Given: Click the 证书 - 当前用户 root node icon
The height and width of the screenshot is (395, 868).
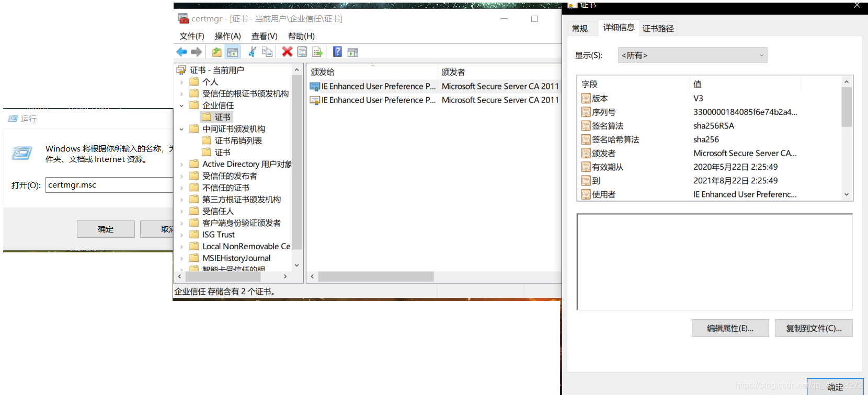Looking at the screenshot, I should tap(181, 70).
